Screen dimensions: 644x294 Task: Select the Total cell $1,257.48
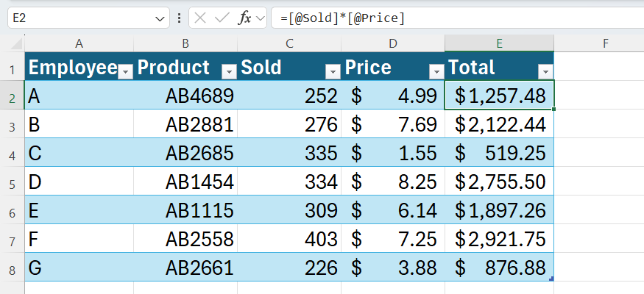500,95
